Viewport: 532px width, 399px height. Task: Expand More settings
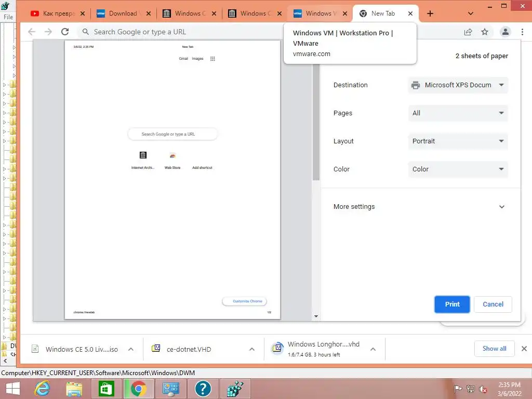419,207
